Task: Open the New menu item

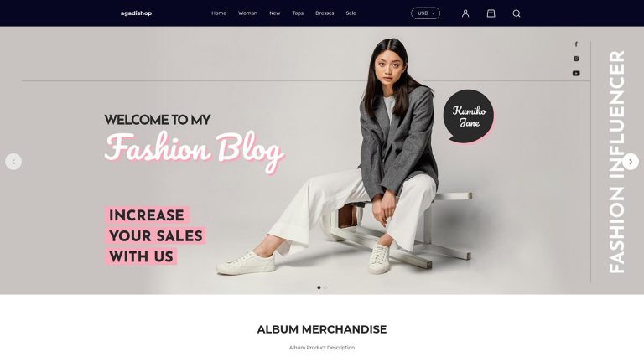Action: (275, 13)
